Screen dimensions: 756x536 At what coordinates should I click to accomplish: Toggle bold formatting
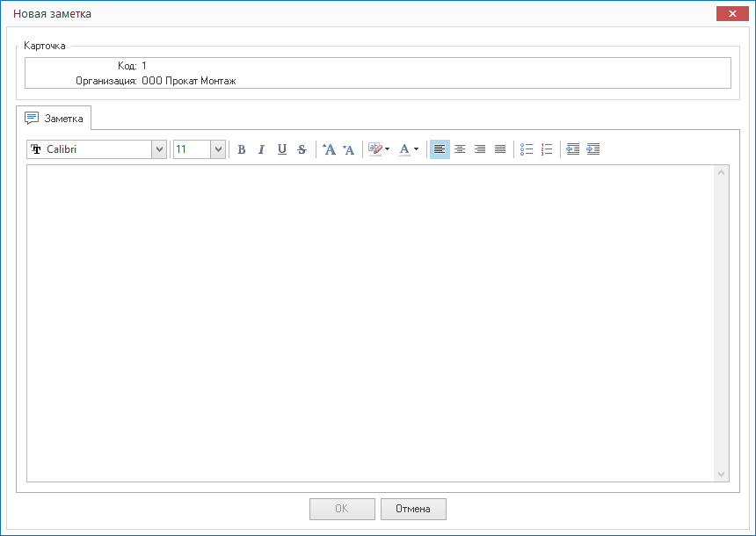(242, 149)
